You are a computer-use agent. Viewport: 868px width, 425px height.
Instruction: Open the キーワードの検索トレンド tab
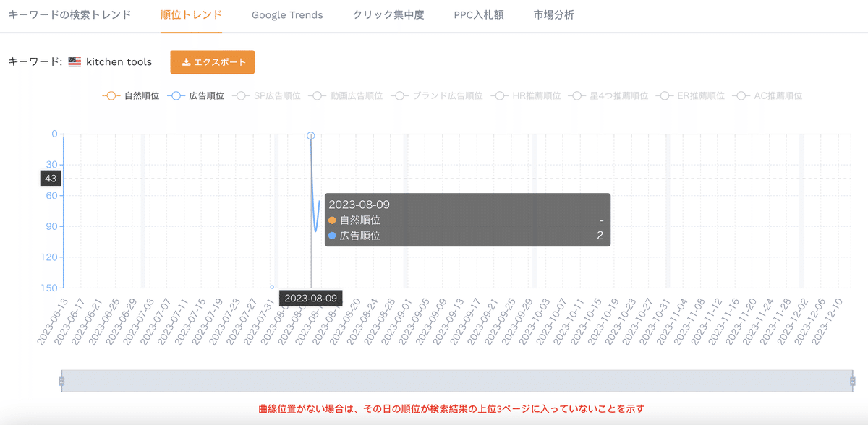click(x=69, y=14)
